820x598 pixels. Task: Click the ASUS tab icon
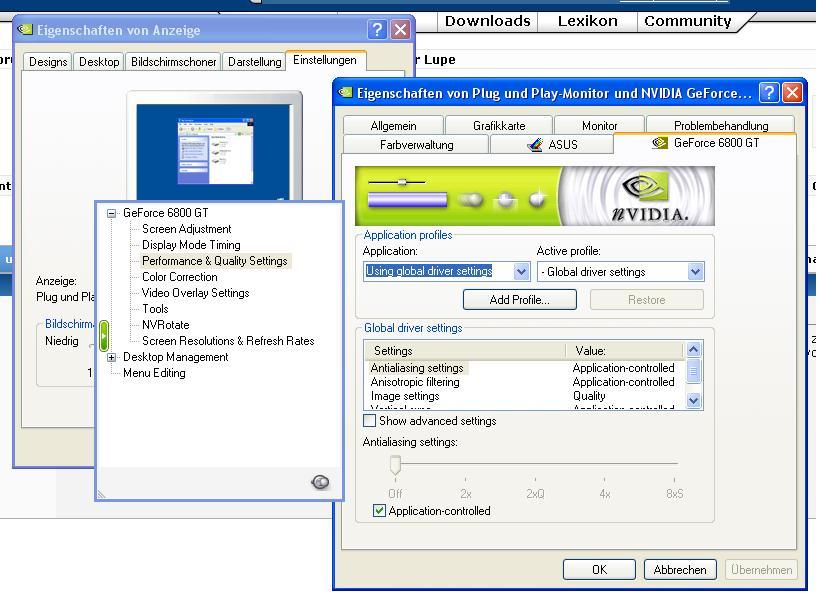click(535, 144)
